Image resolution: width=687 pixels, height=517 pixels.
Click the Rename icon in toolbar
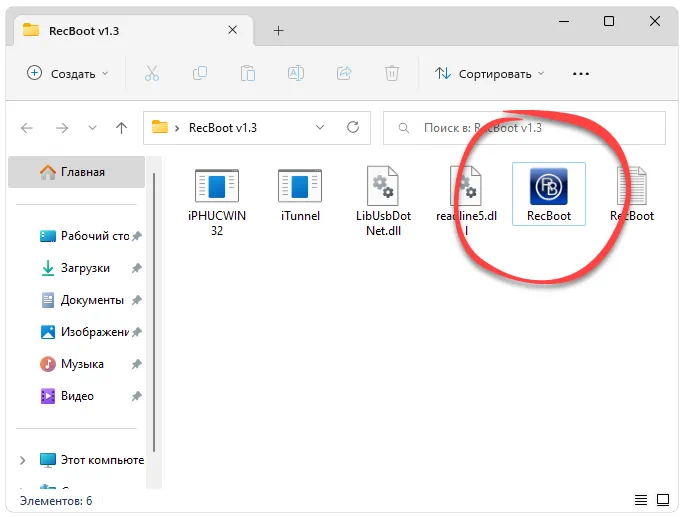296,74
